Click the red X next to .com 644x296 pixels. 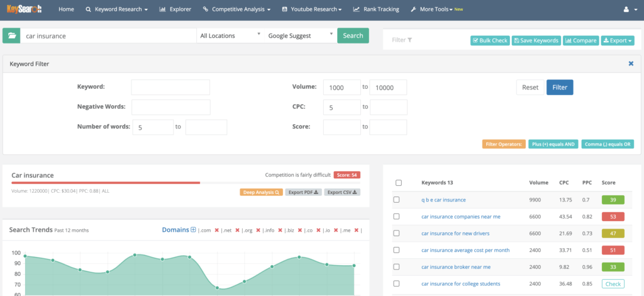(x=217, y=231)
